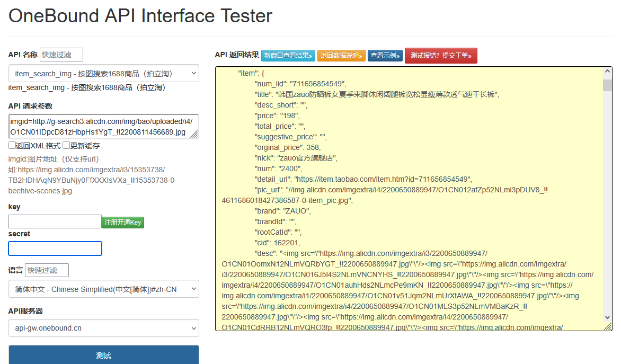This screenshot has width=621, height=364.
Task: Click the "orginal_price": 358 line
Action: coord(288,147)
